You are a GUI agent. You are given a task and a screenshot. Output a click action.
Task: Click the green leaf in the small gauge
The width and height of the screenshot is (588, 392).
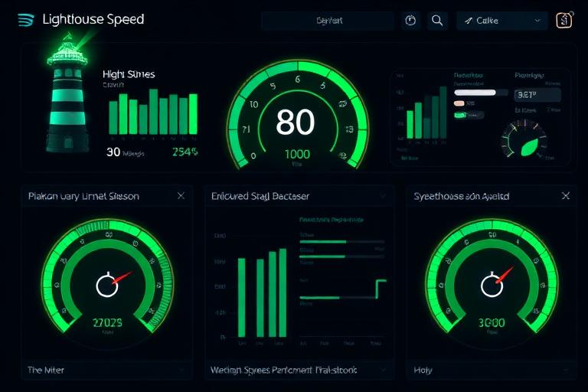click(529, 147)
